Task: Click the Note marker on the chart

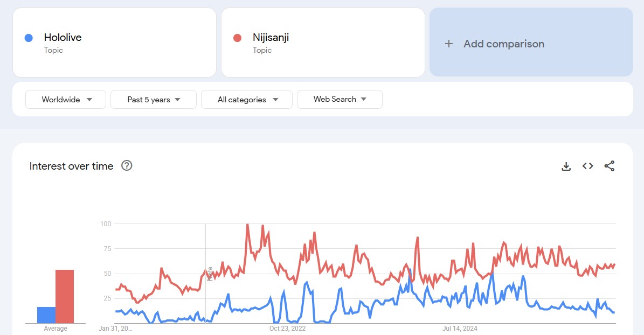Action: 209,274
